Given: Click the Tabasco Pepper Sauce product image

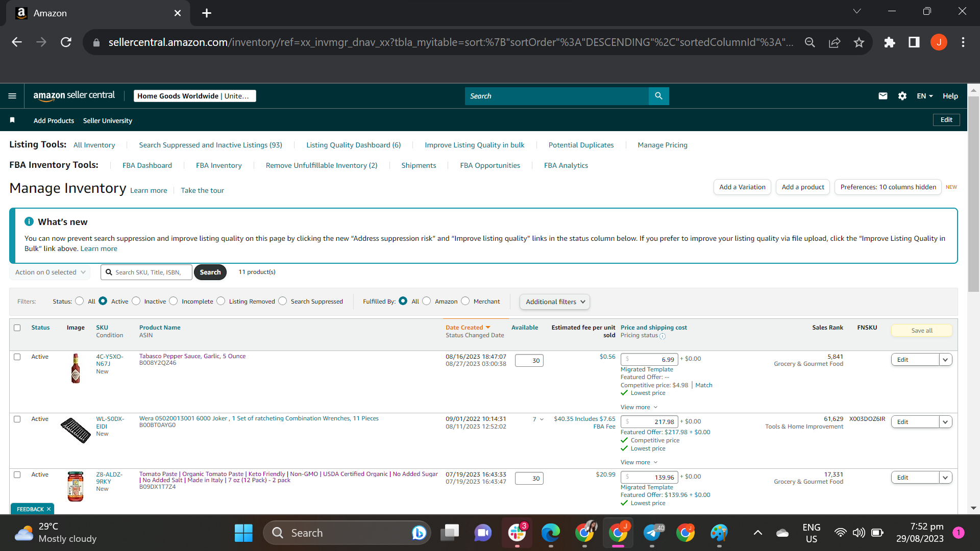Looking at the screenshot, I should pyautogui.click(x=76, y=368).
